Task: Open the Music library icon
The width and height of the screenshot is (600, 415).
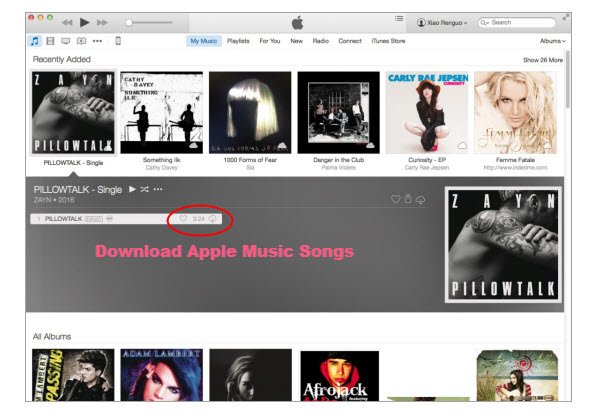Action: tap(35, 41)
